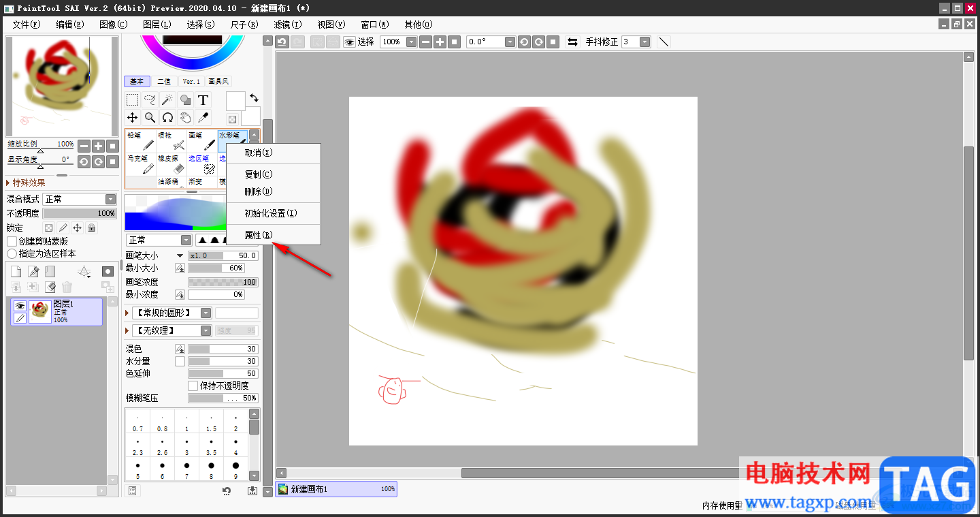Choose 删除(D) from context menu
This screenshot has height=517, width=980.
pyautogui.click(x=259, y=191)
